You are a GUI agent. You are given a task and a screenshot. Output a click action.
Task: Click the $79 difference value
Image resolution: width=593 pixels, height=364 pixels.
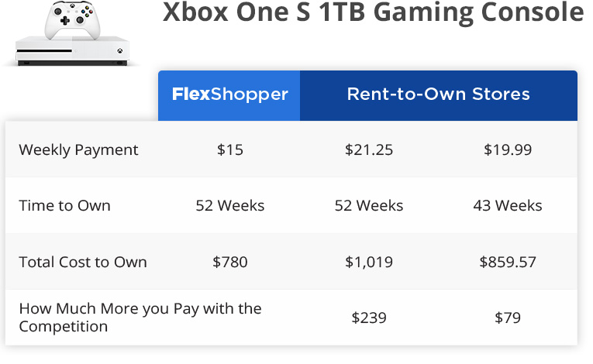(x=507, y=318)
